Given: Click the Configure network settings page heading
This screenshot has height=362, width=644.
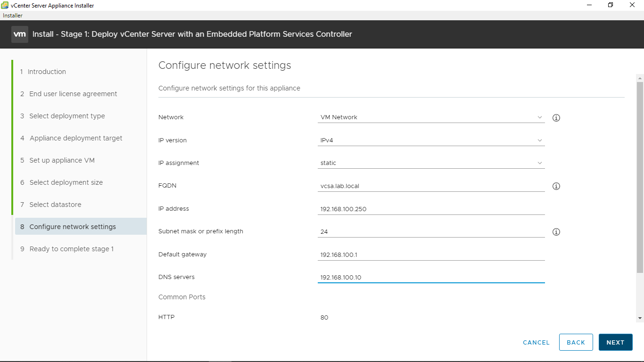Looking at the screenshot, I should coord(225,66).
